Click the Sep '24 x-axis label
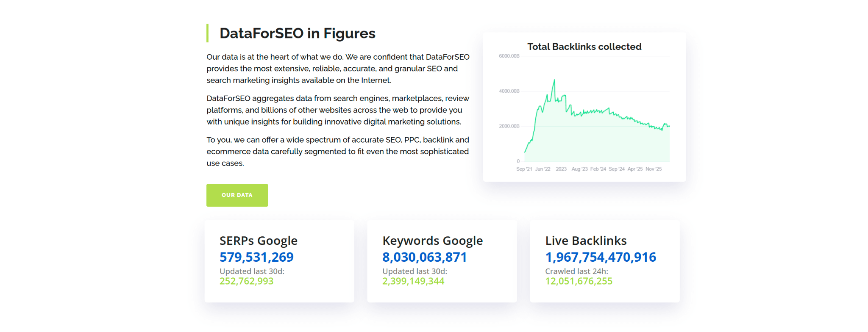Screen dimensions: 868x332 click(x=617, y=169)
